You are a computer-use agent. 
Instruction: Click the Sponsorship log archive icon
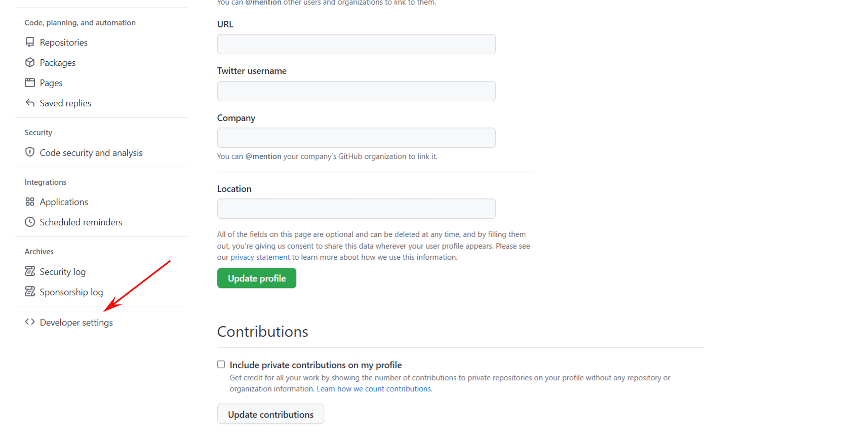(30, 292)
